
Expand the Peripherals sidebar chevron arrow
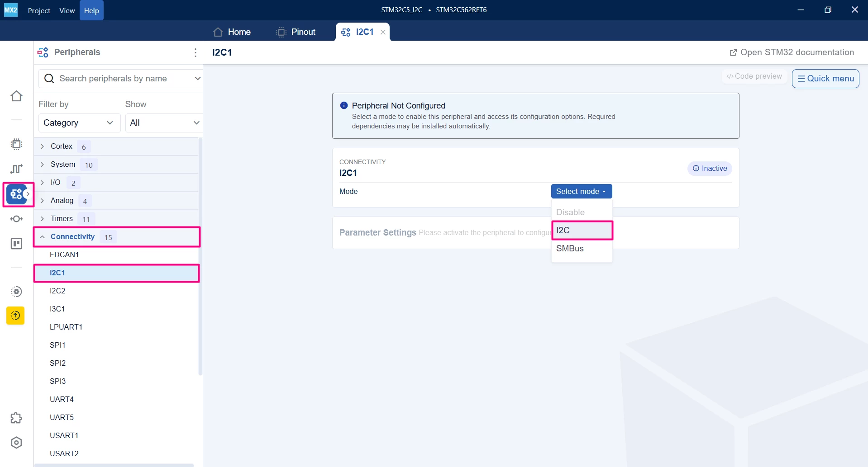28,194
